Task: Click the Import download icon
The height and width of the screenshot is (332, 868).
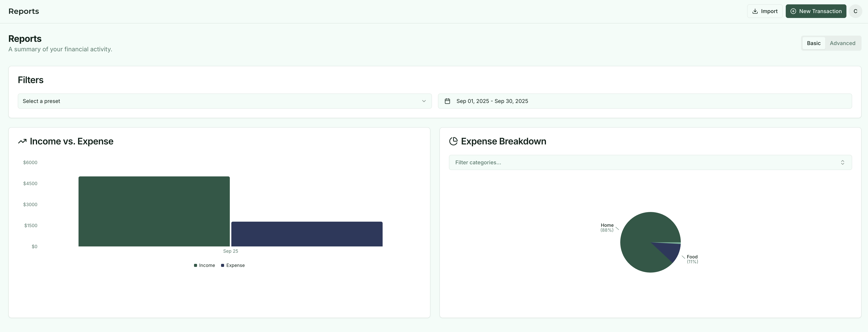Action: click(x=755, y=11)
